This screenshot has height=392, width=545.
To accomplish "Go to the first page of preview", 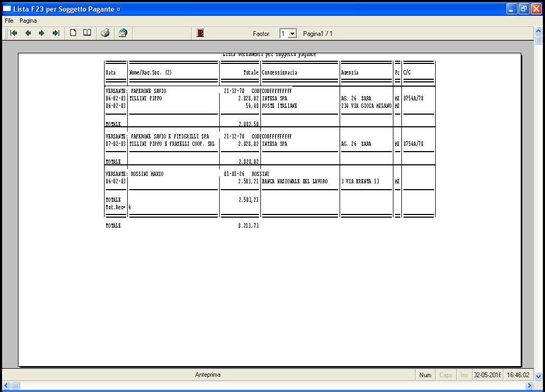I will [x=14, y=33].
